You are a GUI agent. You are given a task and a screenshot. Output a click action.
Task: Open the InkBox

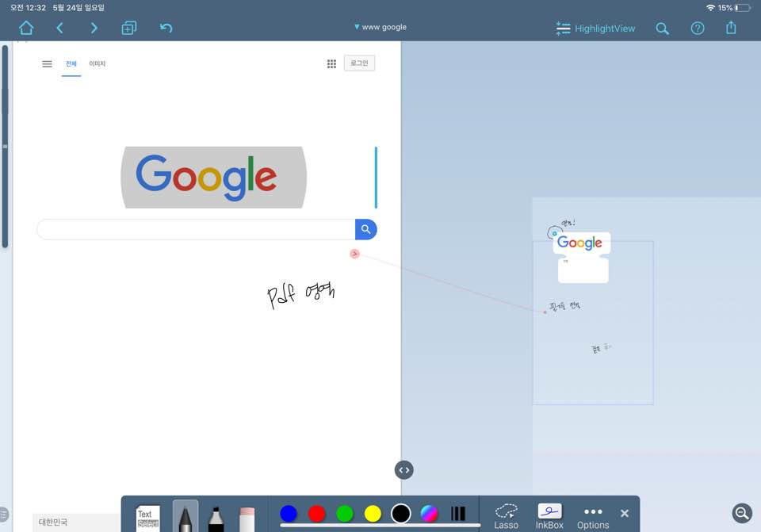[x=549, y=516]
